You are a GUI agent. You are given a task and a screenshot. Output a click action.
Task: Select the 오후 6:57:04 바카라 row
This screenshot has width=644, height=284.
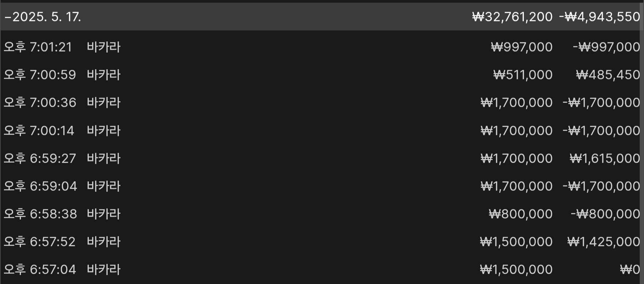click(x=322, y=269)
